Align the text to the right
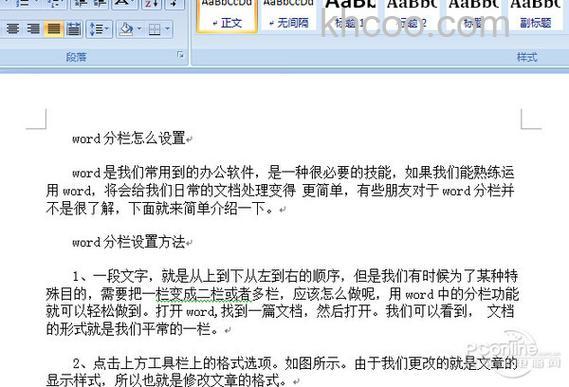This screenshot has width=569, height=387. coord(33,28)
